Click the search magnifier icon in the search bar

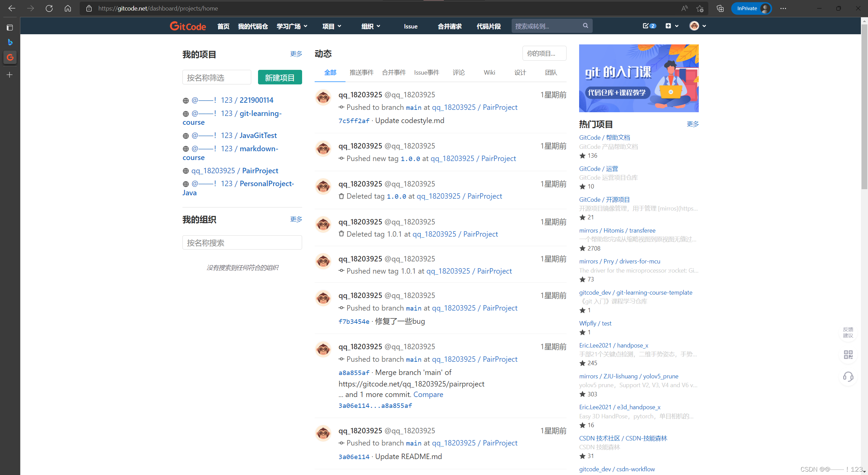tap(585, 25)
